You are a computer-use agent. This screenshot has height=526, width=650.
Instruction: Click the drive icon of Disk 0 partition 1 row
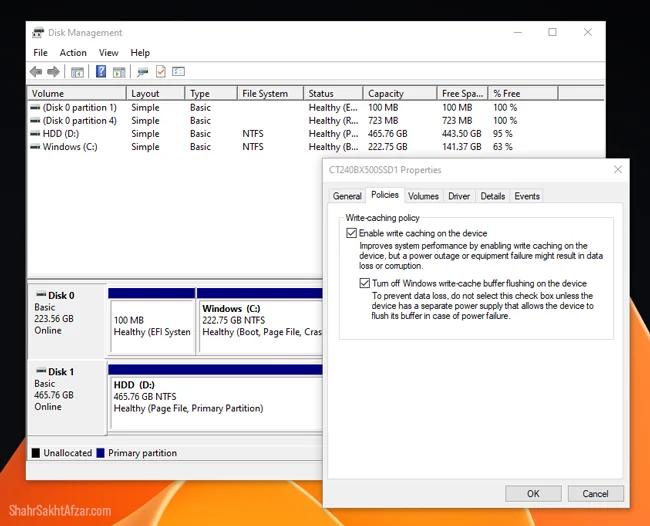pyautogui.click(x=35, y=108)
